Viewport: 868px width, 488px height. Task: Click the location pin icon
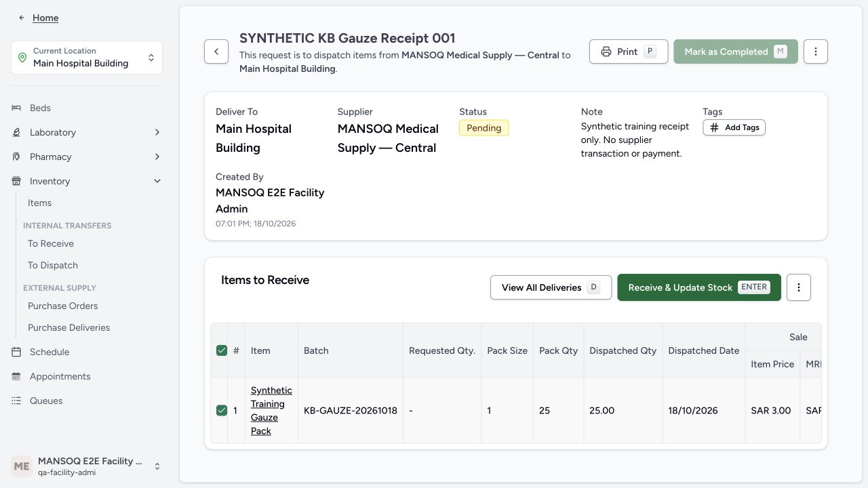pos(22,57)
